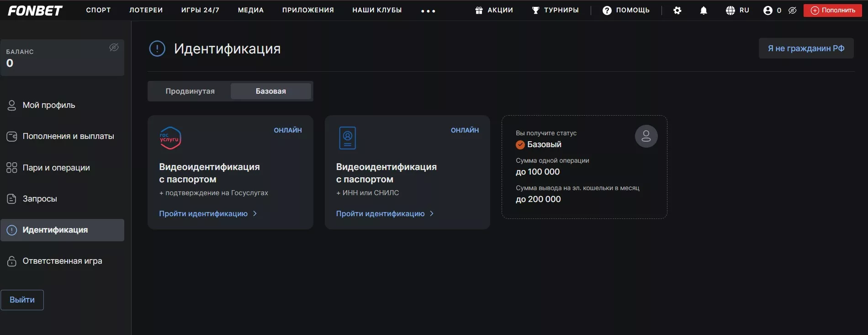
Task: Open Наши клубы menu item
Action: tap(377, 10)
